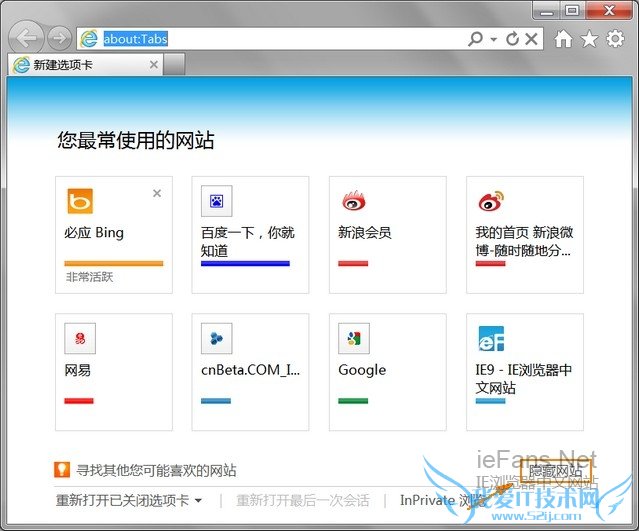This screenshot has height=531, width=639.
Task: Click the NetEase red icon
Action: [80, 338]
